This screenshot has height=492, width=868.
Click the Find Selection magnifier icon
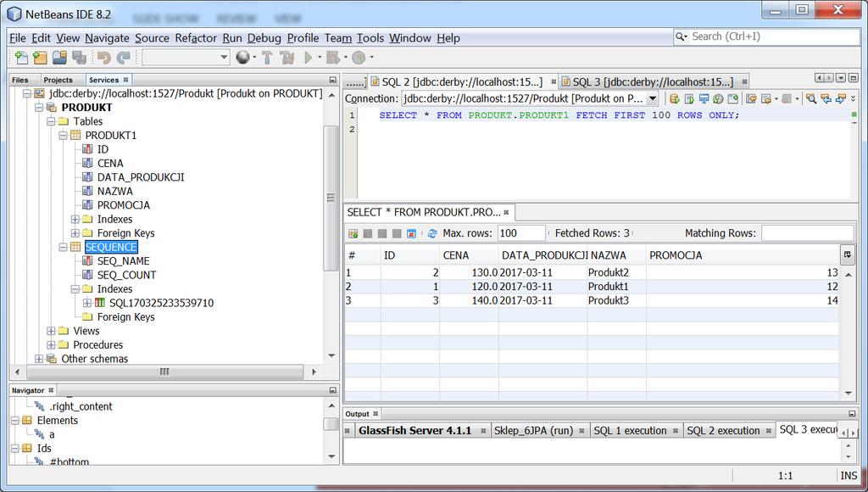pos(811,98)
